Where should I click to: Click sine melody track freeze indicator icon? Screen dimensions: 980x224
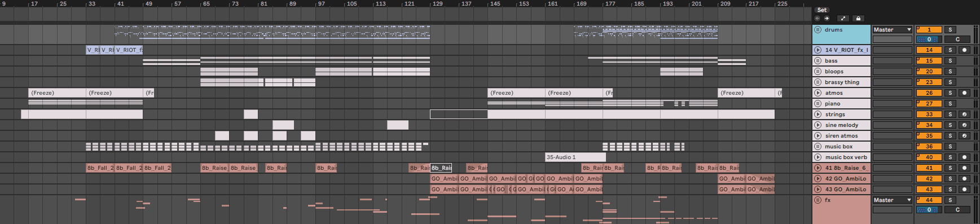coord(964,125)
